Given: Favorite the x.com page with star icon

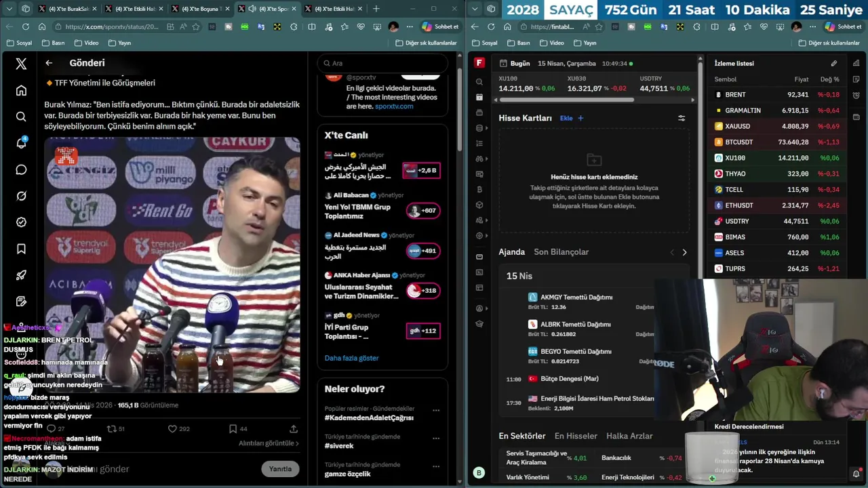Looking at the screenshot, I should 196,26.
